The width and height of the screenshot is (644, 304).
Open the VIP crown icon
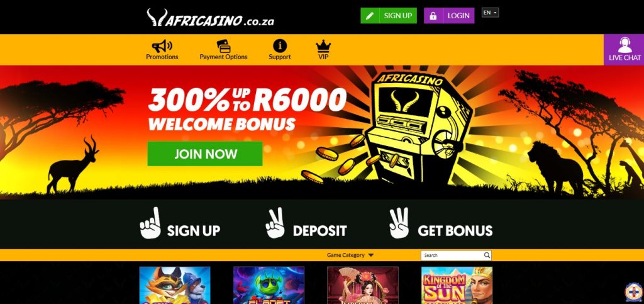323,46
